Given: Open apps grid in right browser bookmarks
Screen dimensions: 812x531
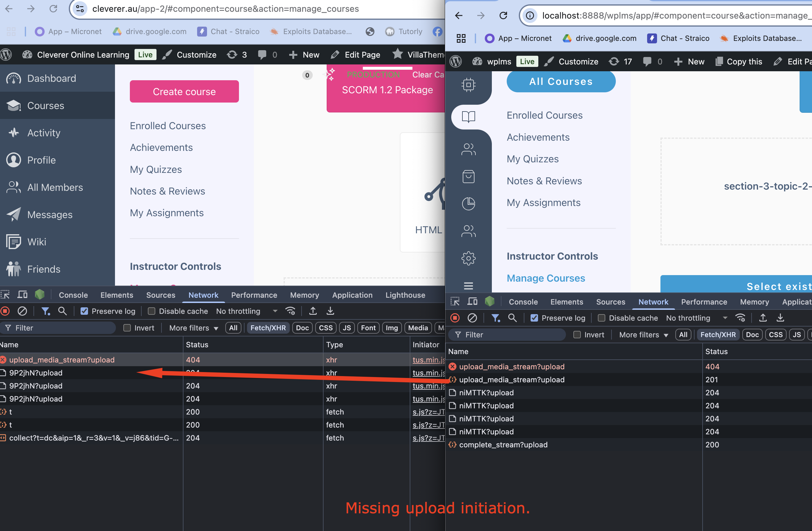Looking at the screenshot, I should [461, 38].
